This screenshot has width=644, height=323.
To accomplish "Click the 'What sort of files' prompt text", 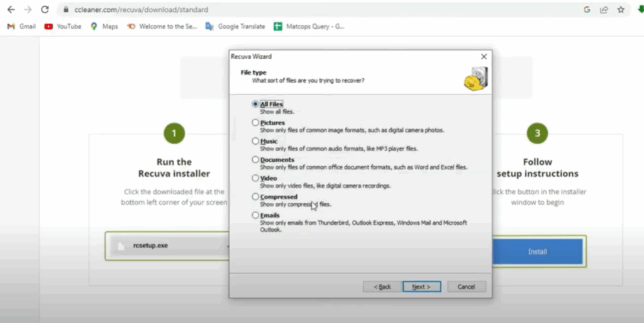I will tap(308, 81).
